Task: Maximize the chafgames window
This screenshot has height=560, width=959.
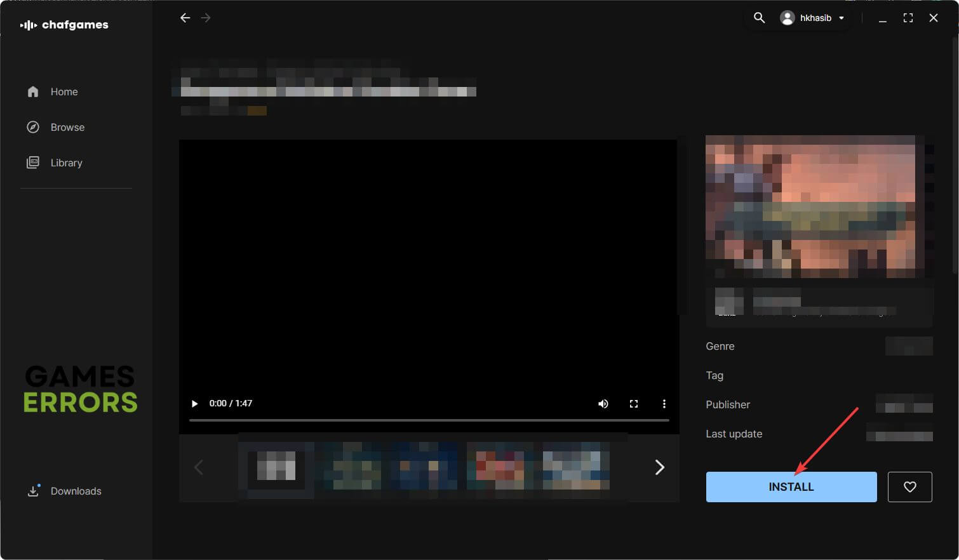Action: (x=908, y=18)
